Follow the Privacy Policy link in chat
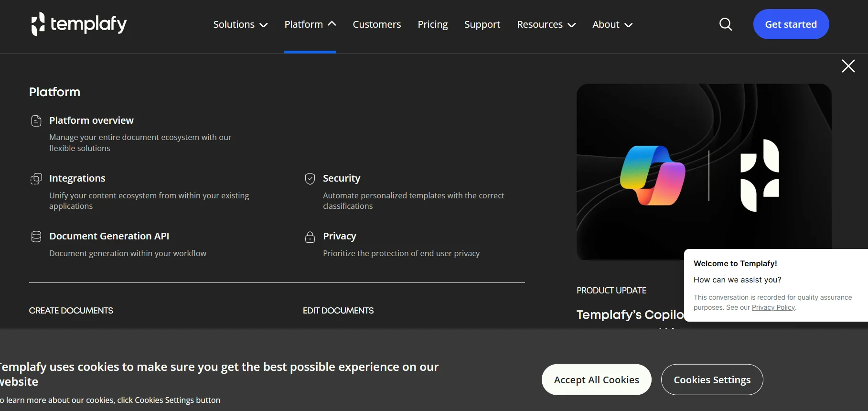 point(773,307)
